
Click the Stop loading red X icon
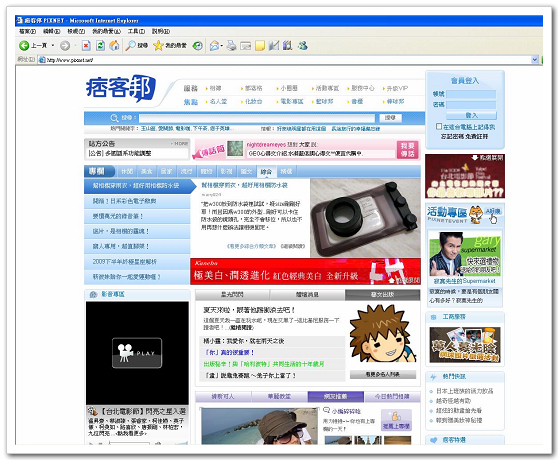click(x=86, y=46)
